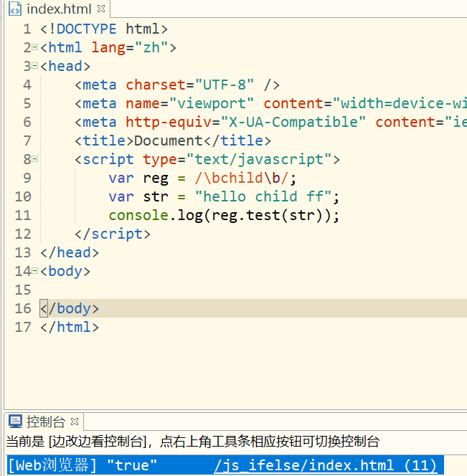467x476 pixels.
Task: Select the [Web浏览器] "true" console output row
Action: point(225,465)
